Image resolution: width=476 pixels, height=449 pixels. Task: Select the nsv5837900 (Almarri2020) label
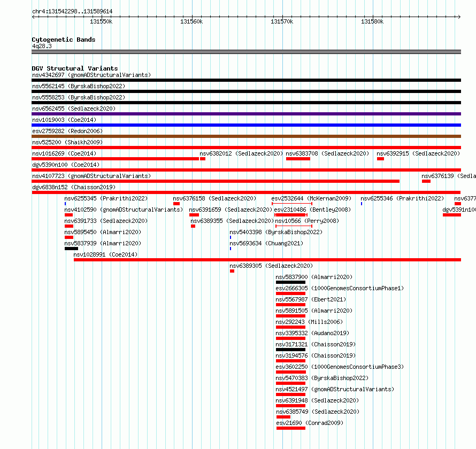click(x=314, y=277)
